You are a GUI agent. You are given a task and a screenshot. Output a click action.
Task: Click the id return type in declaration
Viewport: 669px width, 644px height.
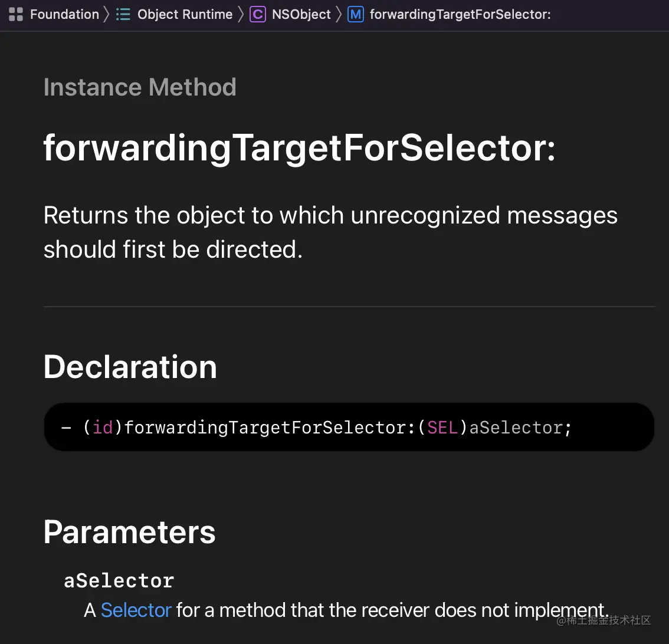pos(103,428)
